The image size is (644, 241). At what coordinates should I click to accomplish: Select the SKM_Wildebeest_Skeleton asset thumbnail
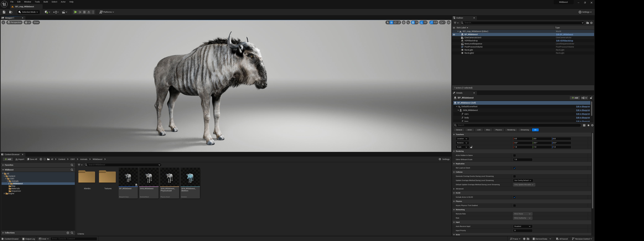(x=190, y=183)
